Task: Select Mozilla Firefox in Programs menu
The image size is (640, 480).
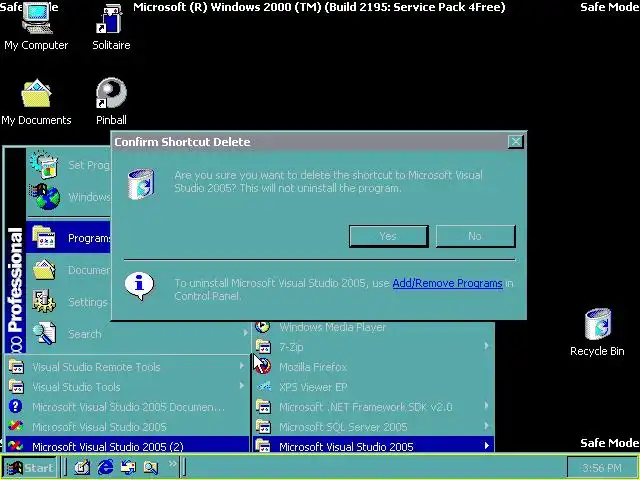Action: pos(373,367)
